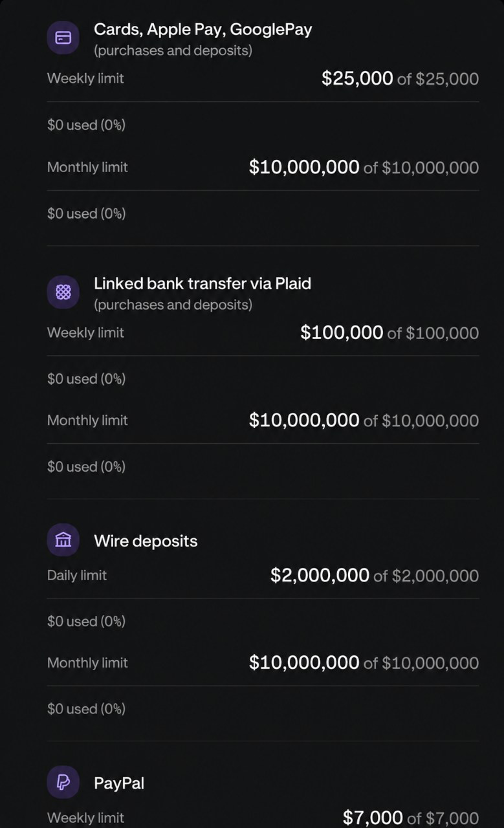Click the Plaid linked bank icon
Screen dimensions: 504x828
pyautogui.click(x=63, y=292)
